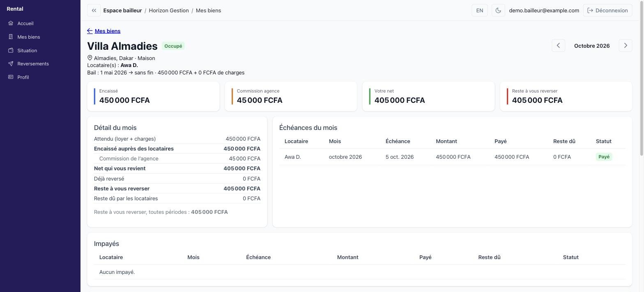The height and width of the screenshot is (292, 644).
Task: Click Horizon Gestion in the breadcrumb
Action: coord(169,10)
